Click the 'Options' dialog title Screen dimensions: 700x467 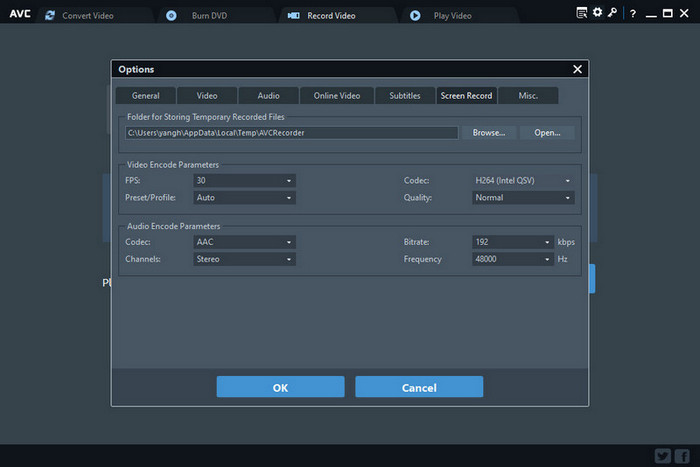(136, 69)
